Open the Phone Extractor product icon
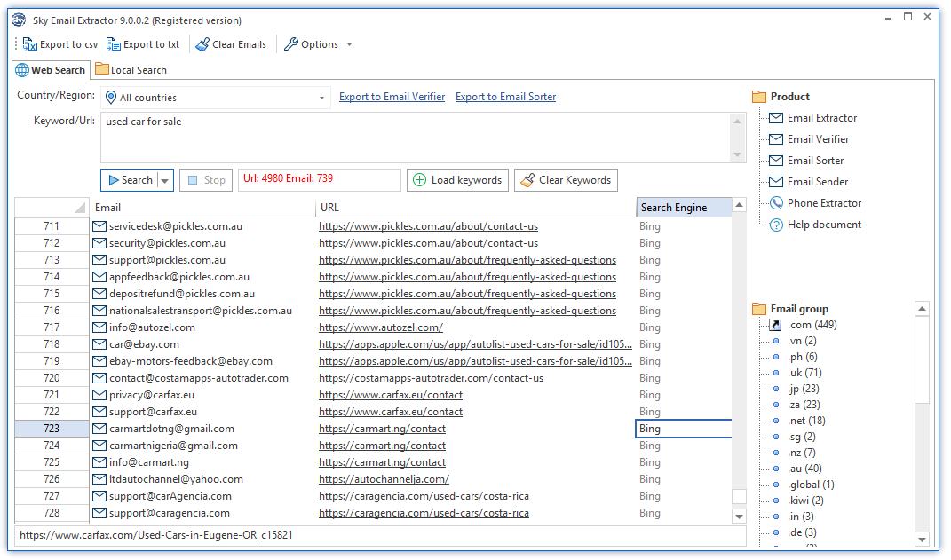This screenshot has width=951, height=560. [x=776, y=203]
